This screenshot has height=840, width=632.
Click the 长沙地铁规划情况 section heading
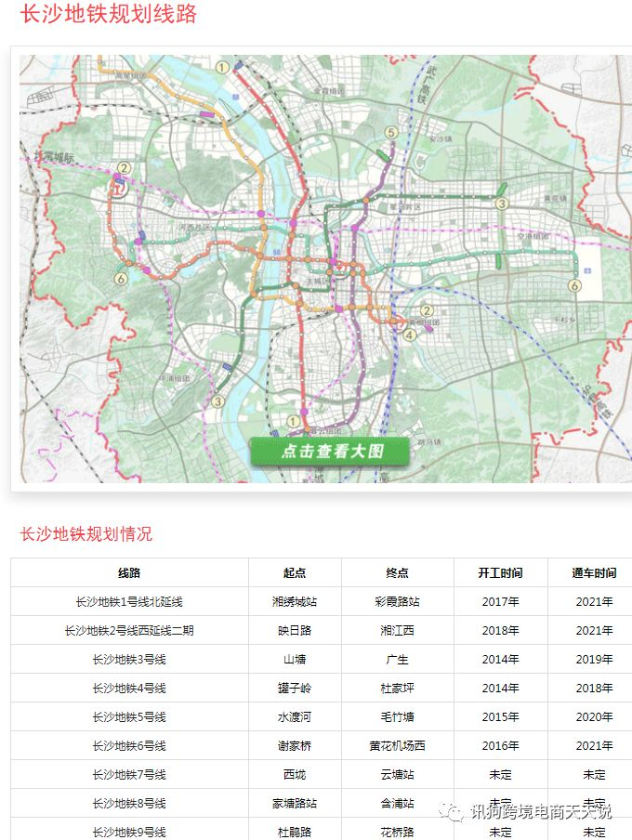coord(86,534)
